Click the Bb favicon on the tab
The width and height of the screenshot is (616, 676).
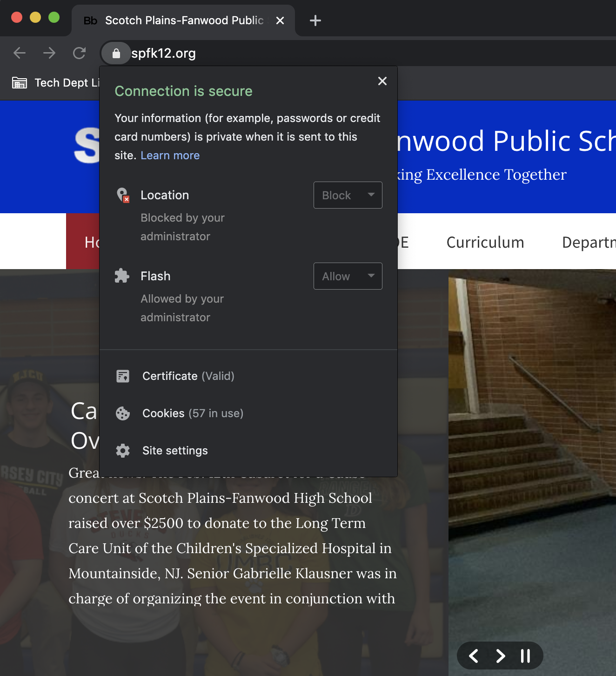(x=90, y=20)
